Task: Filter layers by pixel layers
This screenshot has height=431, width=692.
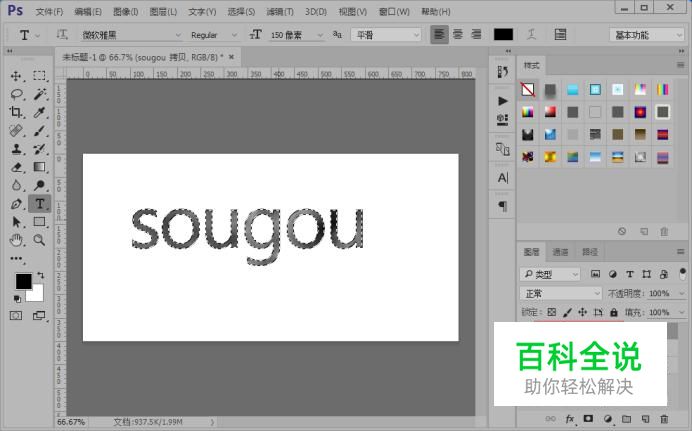Action: (595, 274)
